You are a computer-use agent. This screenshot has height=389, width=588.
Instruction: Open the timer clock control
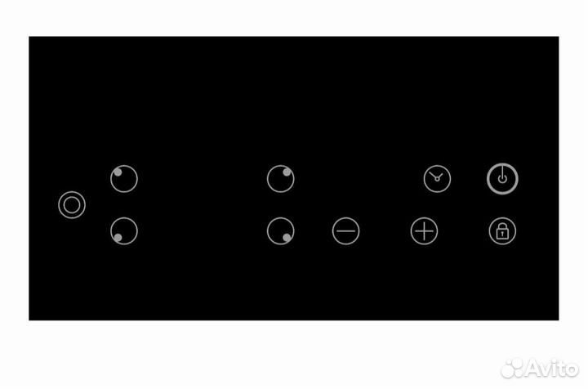coord(437,178)
